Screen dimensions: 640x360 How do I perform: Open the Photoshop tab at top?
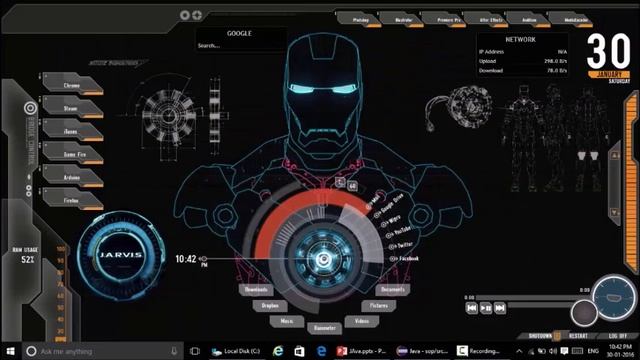(x=359, y=20)
